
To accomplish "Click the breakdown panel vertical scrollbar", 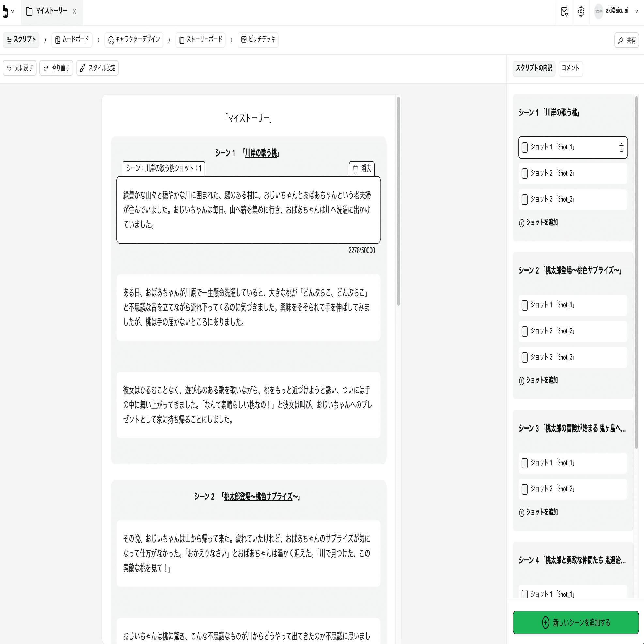I will [x=636, y=272].
